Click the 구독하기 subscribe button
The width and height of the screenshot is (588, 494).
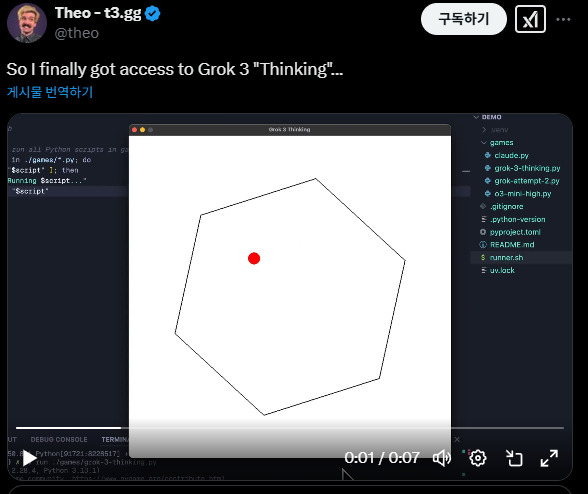(464, 19)
